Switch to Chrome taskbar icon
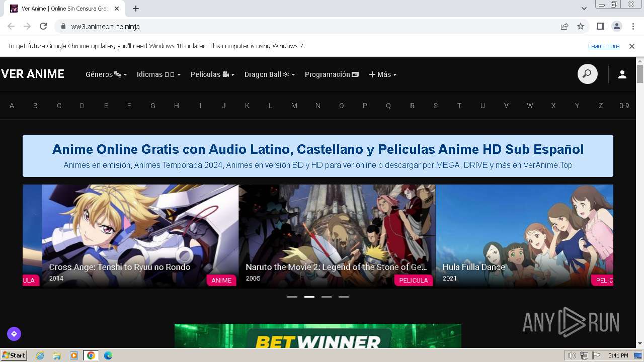Viewport: 644px width, 362px height. [91, 355]
